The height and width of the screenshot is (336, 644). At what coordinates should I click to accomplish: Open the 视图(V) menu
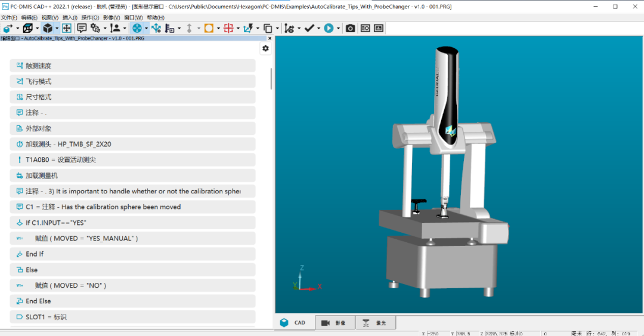(x=49, y=18)
